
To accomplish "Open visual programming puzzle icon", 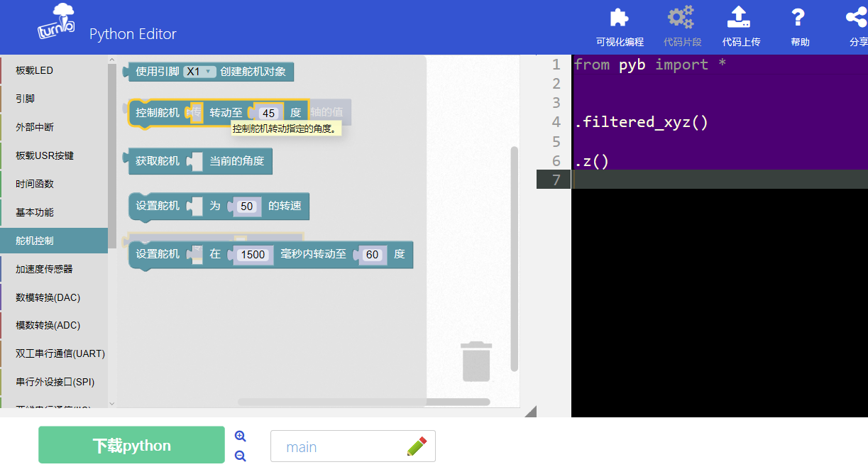I will [620, 18].
